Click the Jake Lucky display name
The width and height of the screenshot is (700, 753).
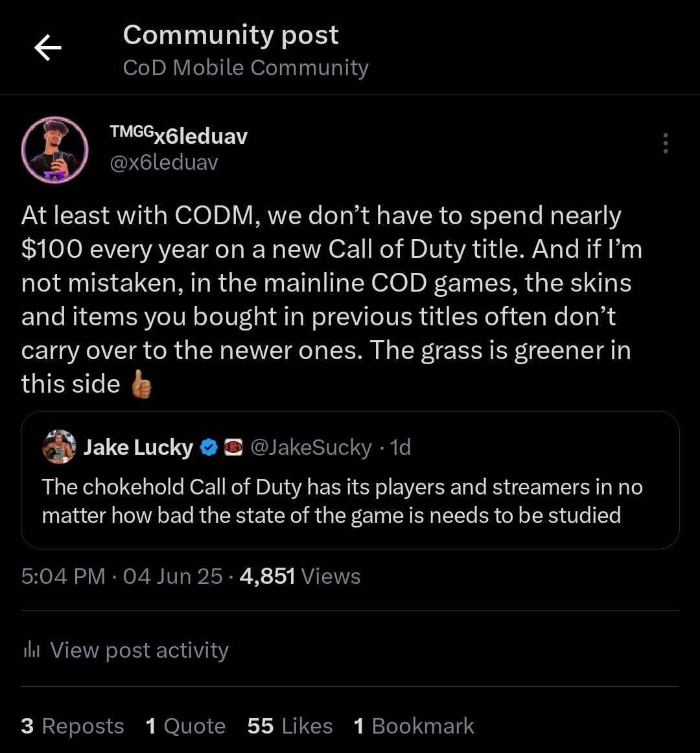[x=138, y=448]
